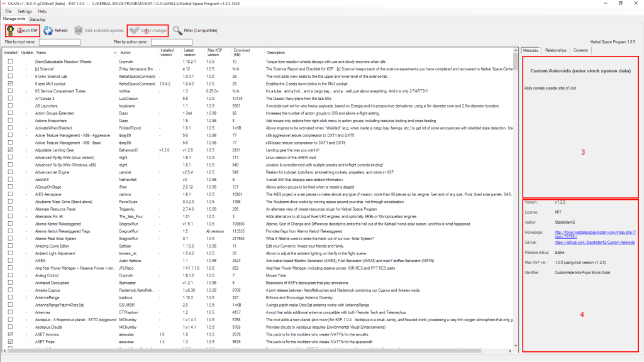Click the mod list vertical scrollbar up arrow

click(516, 50)
